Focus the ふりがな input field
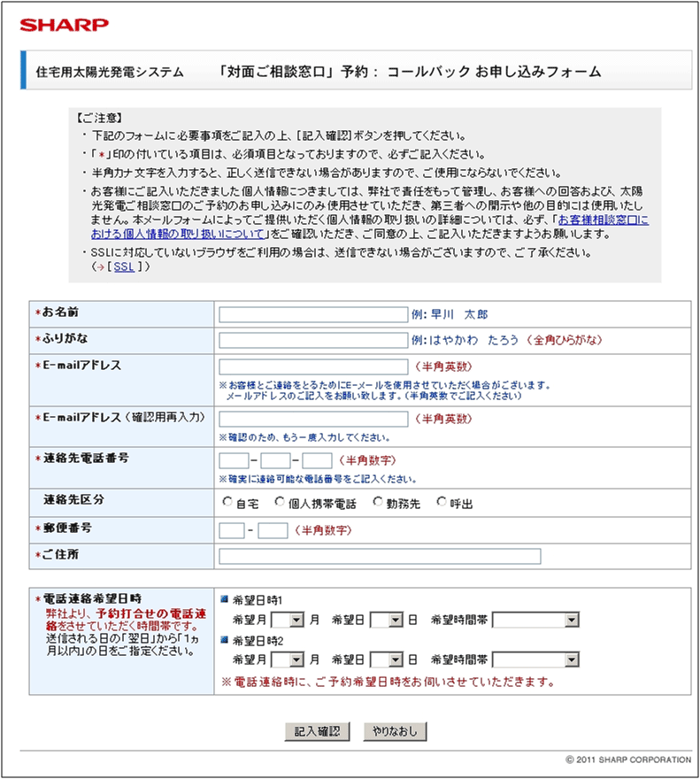This screenshot has width=700, height=779. pyautogui.click(x=312, y=340)
